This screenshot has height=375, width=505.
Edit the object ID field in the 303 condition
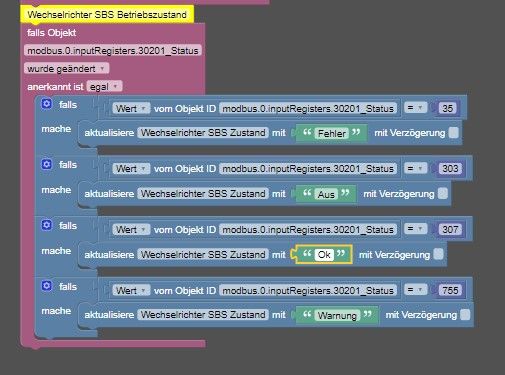(x=308, y=169)
